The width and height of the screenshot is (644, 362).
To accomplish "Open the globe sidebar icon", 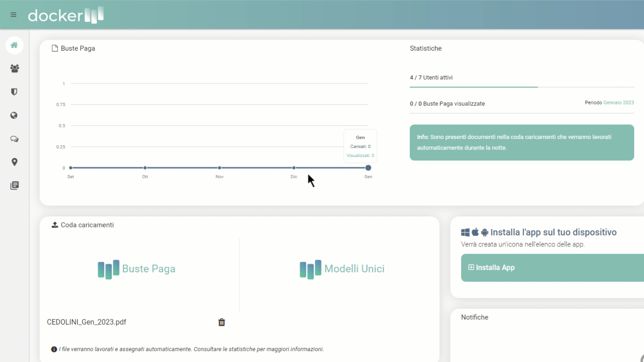I will [14, 115].
